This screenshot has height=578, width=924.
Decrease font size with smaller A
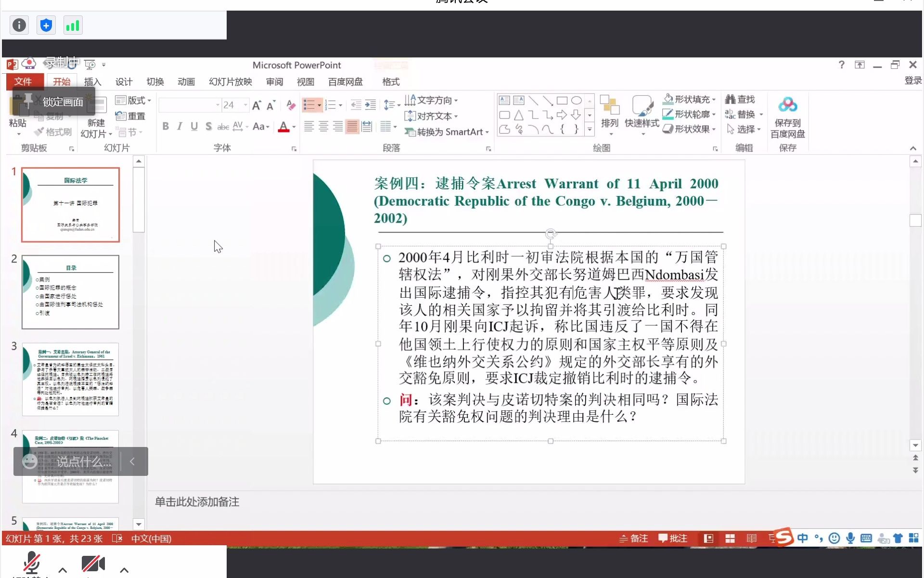[x=271, y=105]
